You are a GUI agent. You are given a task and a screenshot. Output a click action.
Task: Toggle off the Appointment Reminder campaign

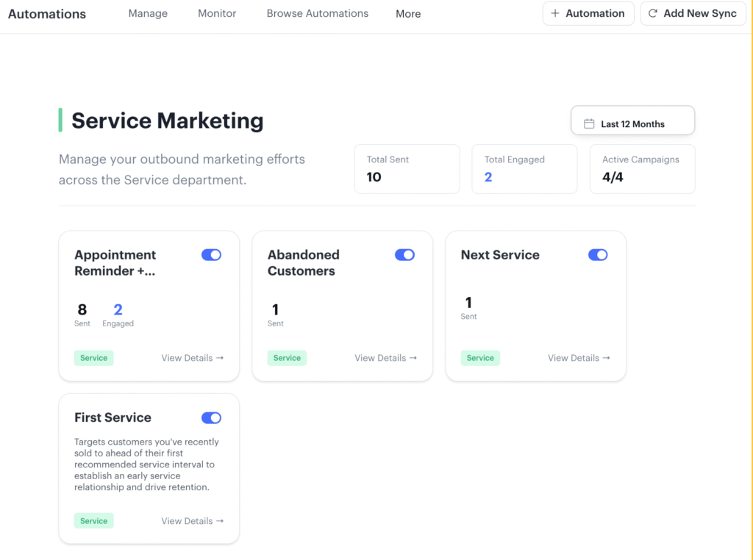211,255
